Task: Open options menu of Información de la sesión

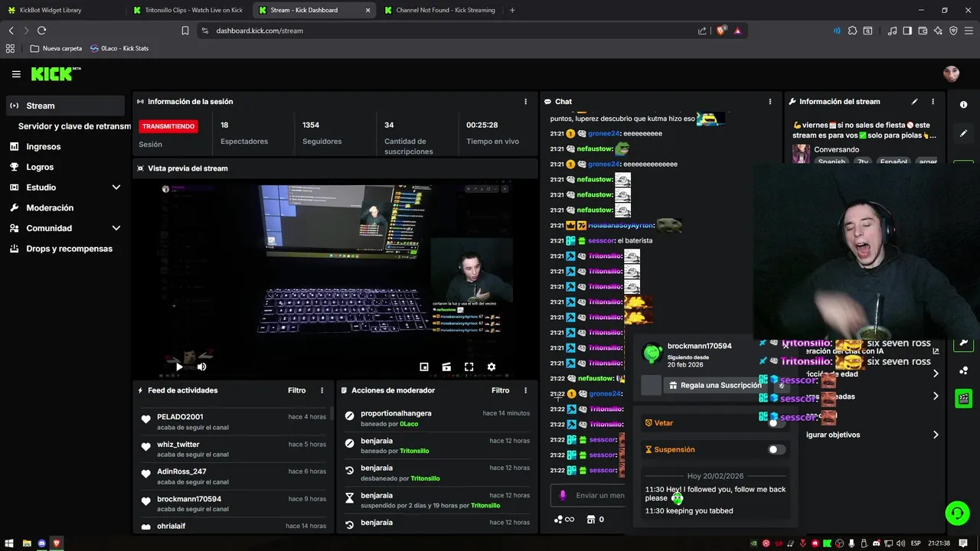Action: click(x=525, y=101)
